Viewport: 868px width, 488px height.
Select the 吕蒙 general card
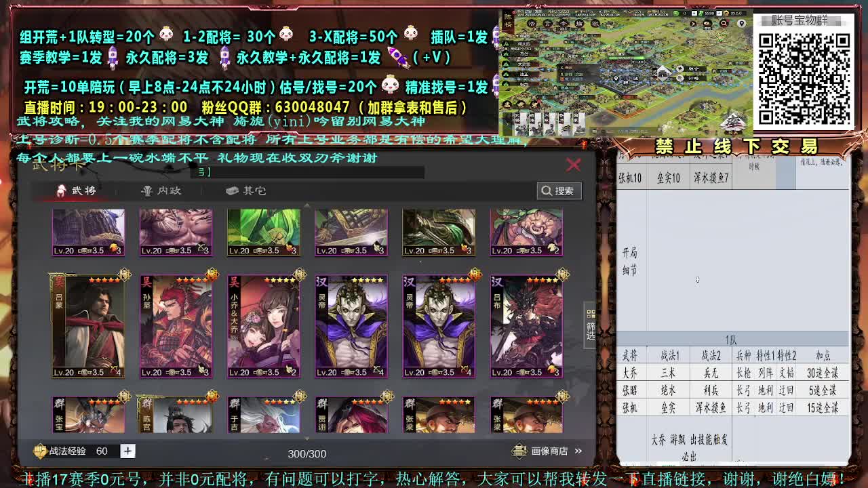point(88,326)
